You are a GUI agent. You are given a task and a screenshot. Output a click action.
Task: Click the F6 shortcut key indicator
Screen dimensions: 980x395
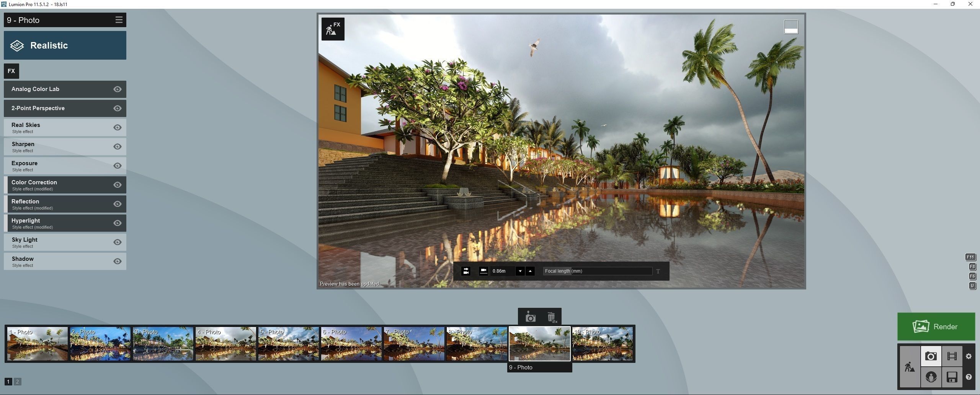point(972,276)
